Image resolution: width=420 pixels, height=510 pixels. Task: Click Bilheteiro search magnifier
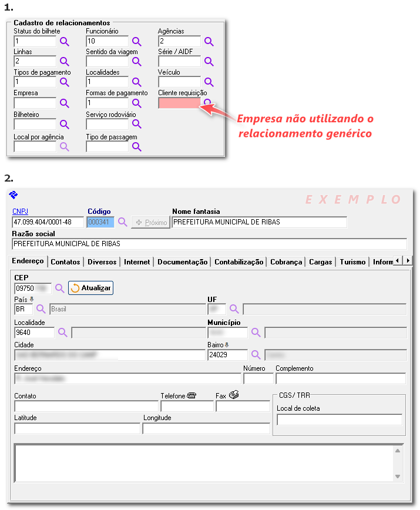(x=65, y=125)
